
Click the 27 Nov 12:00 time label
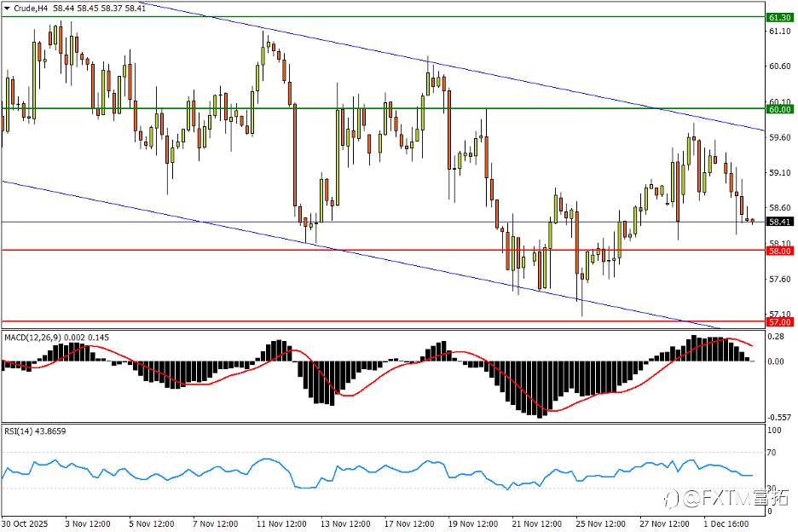665,523
